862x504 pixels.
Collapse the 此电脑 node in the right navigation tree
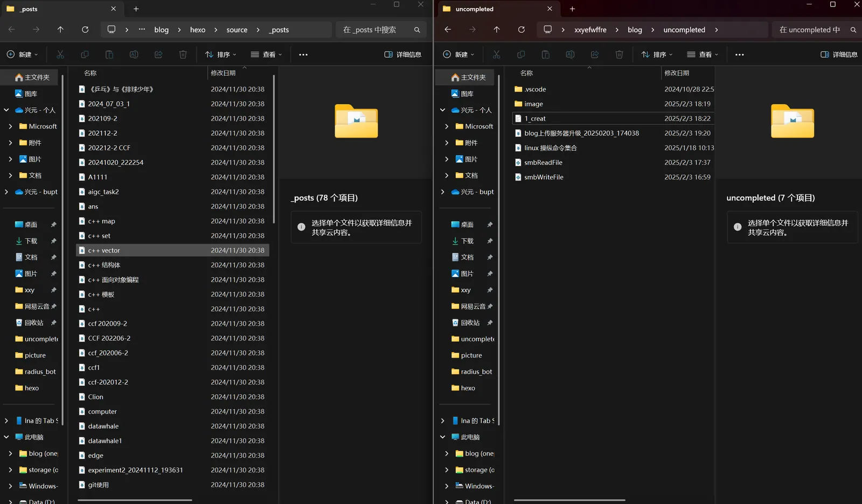point(442,437)
